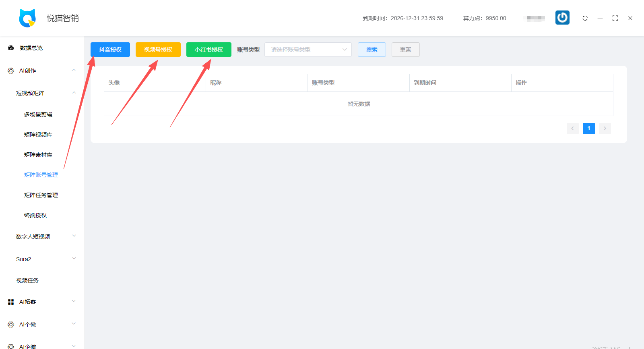Select page 1 in pagination
The image size is (644, 349).
click(x=588, y=129)
